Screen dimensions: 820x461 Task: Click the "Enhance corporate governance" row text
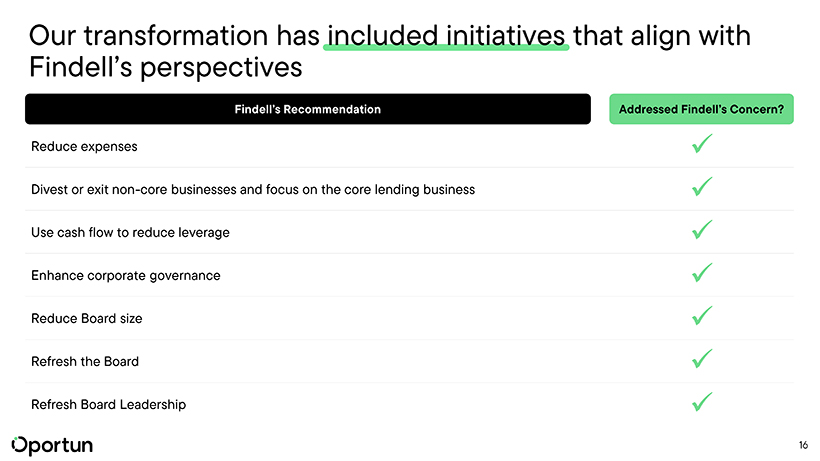(126, 275)
